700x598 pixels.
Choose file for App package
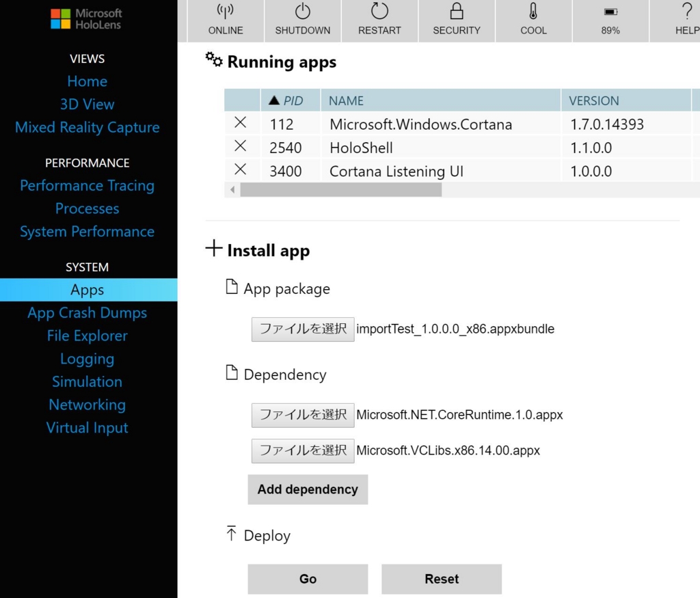pos(303,329)
